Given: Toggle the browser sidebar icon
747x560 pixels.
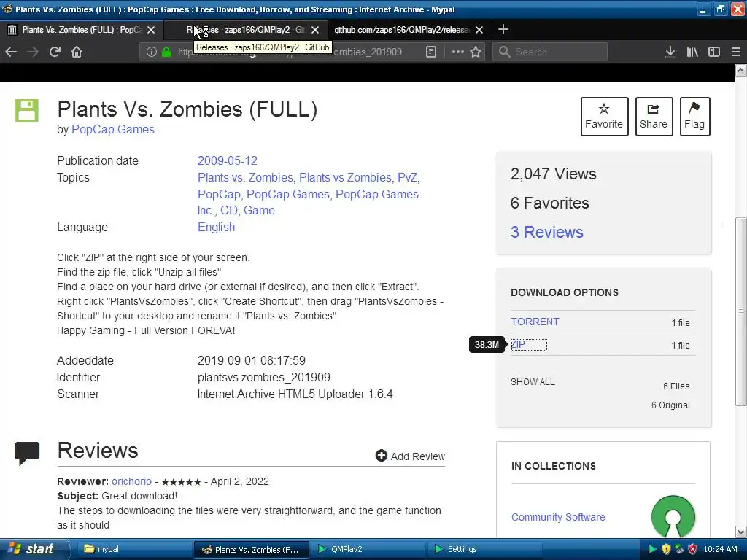Looking at the screenshot, I should [714, 52].
